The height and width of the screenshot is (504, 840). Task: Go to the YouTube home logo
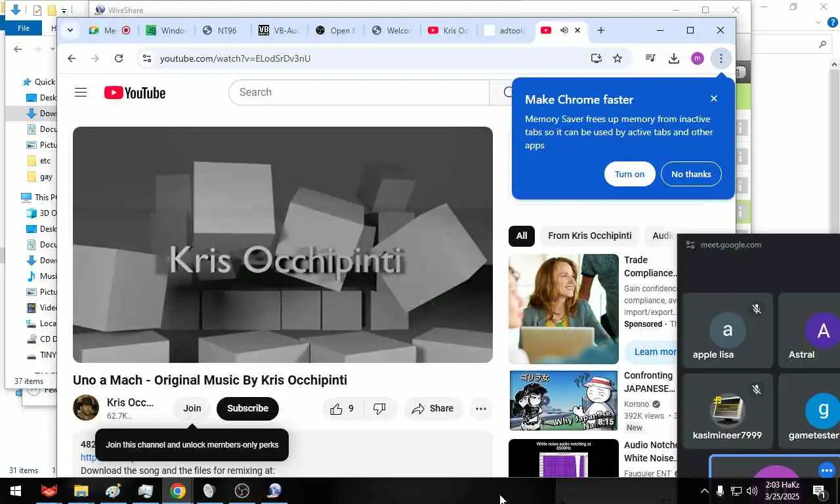pyautogui.click(x=135, y=93)
